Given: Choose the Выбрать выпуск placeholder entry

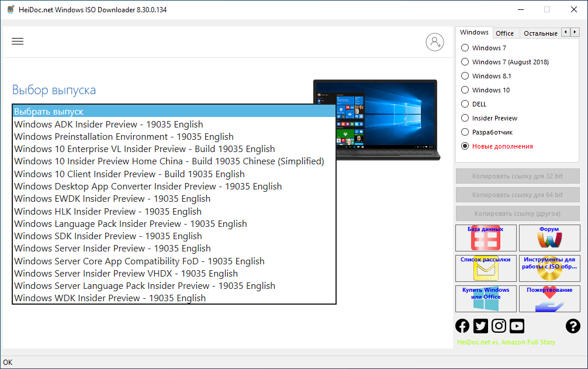Looking at the screenshot, I should (x=174, y=111).
